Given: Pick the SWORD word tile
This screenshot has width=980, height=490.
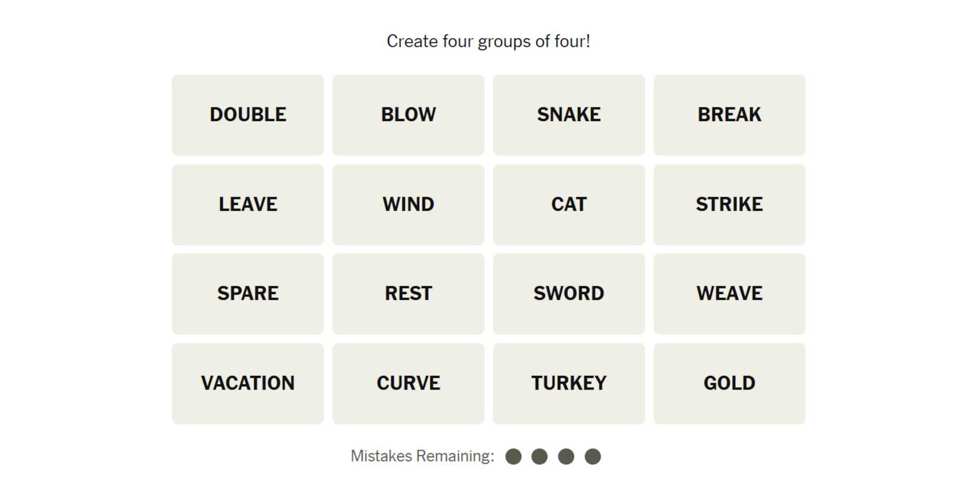Looking at the screenshot, I should pyautogui.click(x=568, y=293).
